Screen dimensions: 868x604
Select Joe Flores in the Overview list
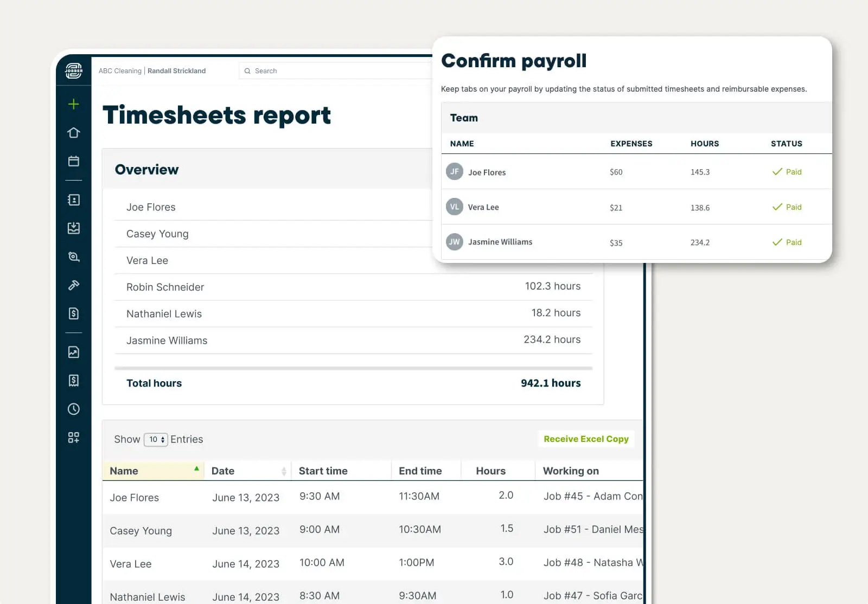pos(151,207)
